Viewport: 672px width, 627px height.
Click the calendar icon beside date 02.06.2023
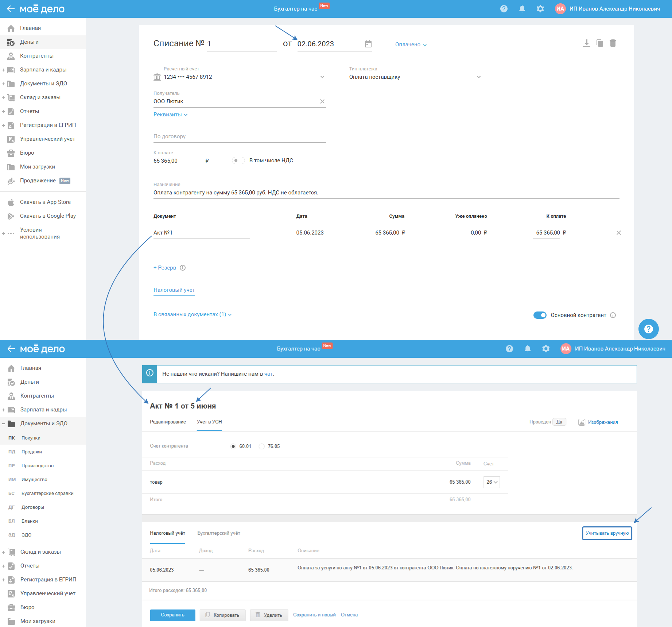click(x=368, y=44)
